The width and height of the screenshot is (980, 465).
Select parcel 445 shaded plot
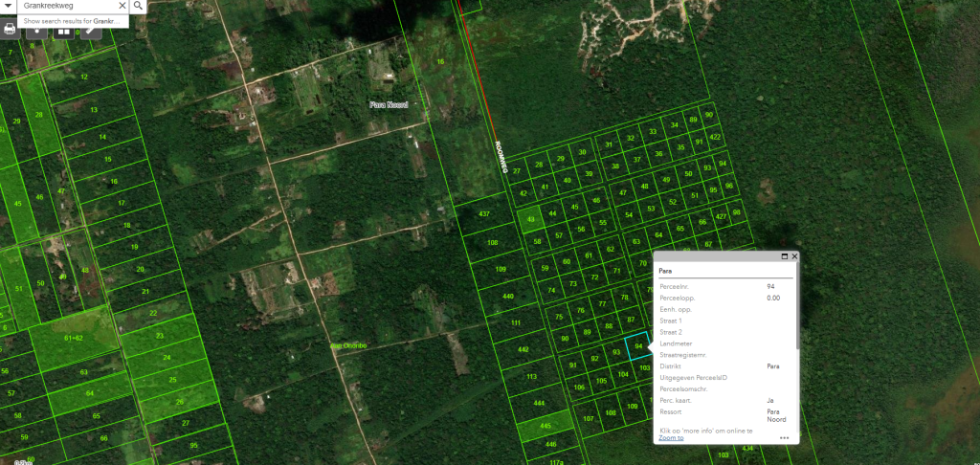[545, 426]
